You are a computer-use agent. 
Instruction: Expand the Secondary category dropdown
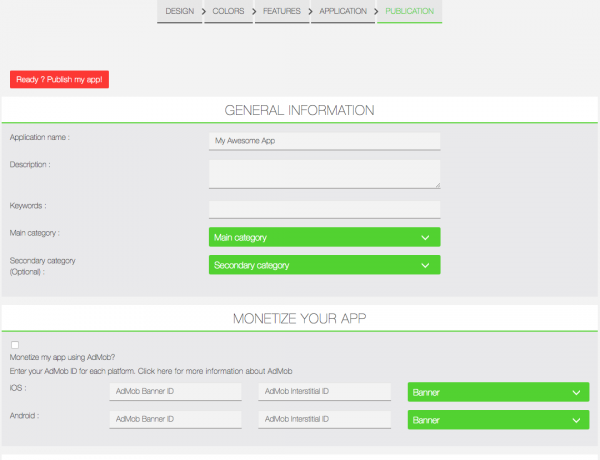click(324, 265)
